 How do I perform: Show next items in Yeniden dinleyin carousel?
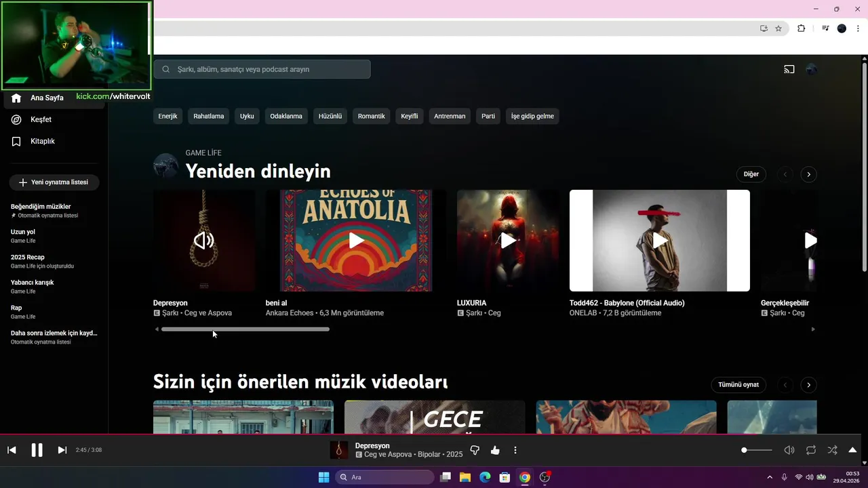[x=808, y=174]
